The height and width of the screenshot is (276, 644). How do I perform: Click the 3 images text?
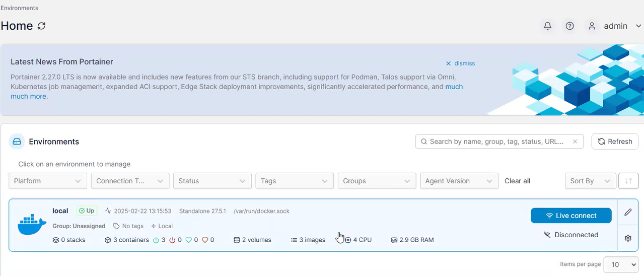312,240
